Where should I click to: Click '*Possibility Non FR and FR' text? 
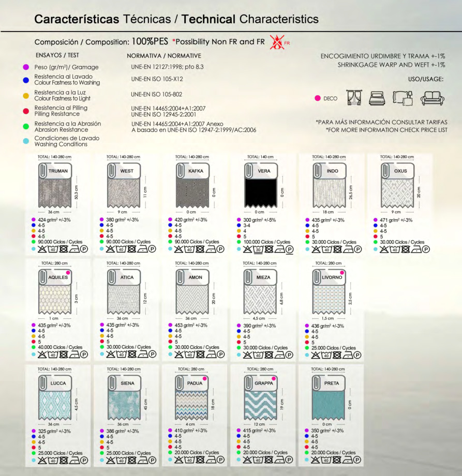218,42
